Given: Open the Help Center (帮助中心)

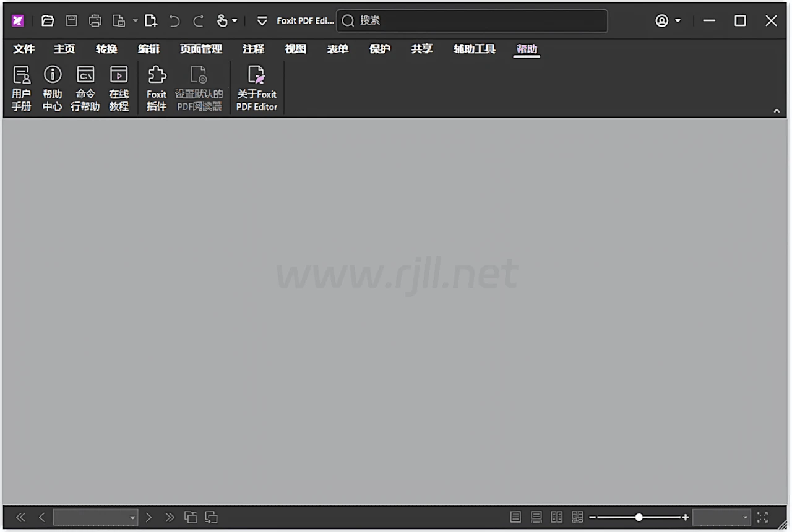Looking at the screenshot, I should pyautogui.click(x=53, y=88).
